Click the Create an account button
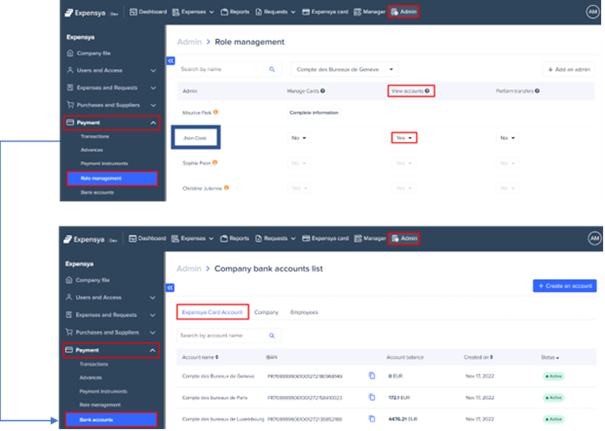The image size is (605, 431). [566, 286]
